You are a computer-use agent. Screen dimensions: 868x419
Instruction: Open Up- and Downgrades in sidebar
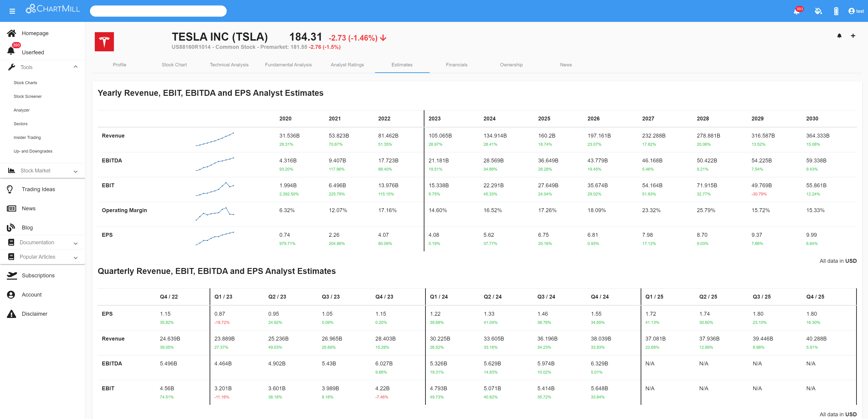click(33, 151)
